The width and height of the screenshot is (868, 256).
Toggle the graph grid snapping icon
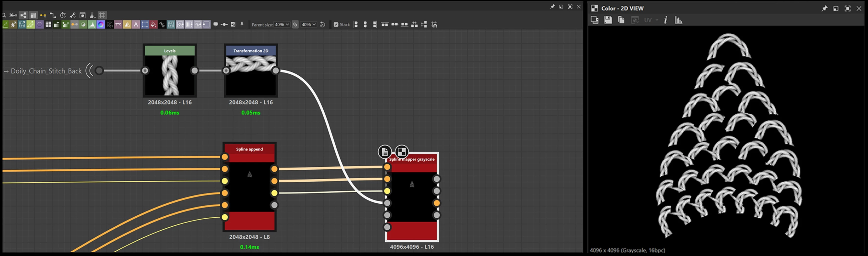pos(102,15)
